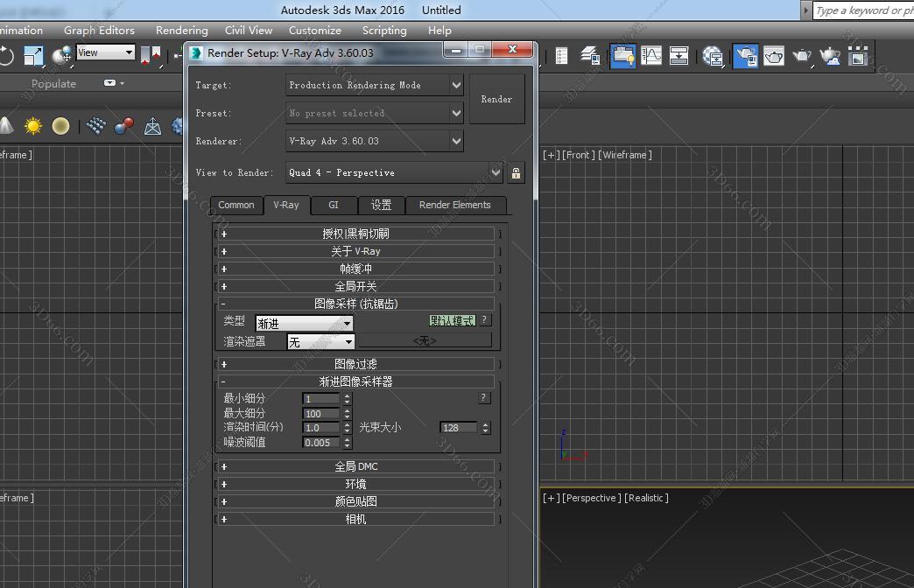Switch to the GI tab

(334, 205)
